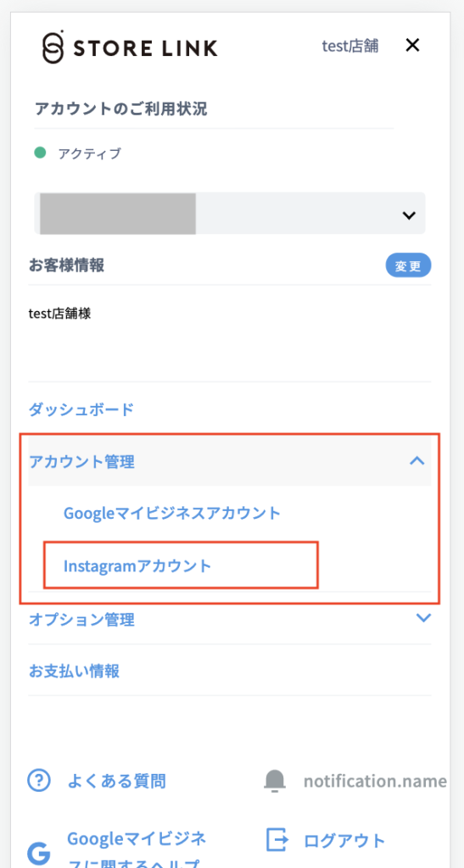Collapse the アカウント管理 section chevron

[x=416, y=460]
